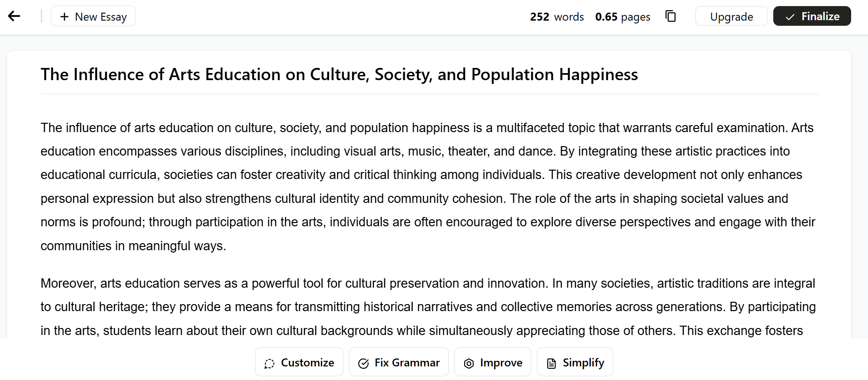
Task: Click the Customize dashed-circle icon
Action: [x=270, y=363]
